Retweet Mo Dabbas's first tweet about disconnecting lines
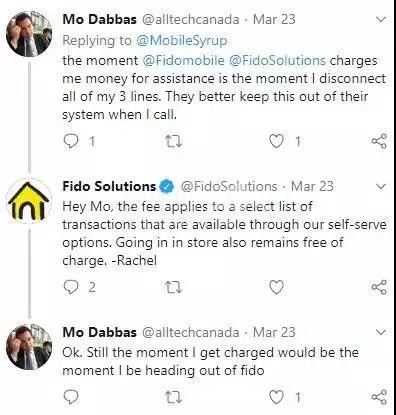396x415 pixels. pos(174,142)
